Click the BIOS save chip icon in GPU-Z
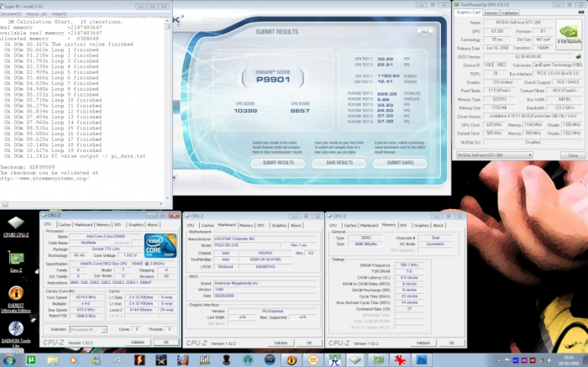Screen dimensions: 588x367 tap(578, 56)
